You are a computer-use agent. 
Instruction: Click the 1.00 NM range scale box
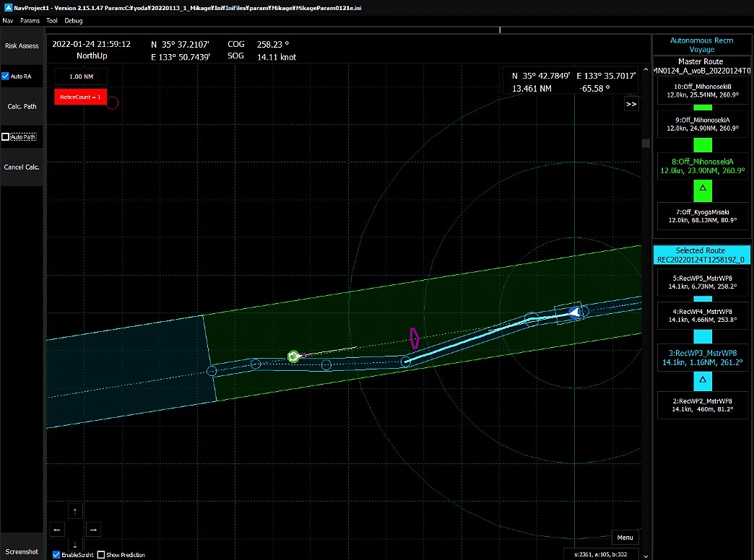82,76
